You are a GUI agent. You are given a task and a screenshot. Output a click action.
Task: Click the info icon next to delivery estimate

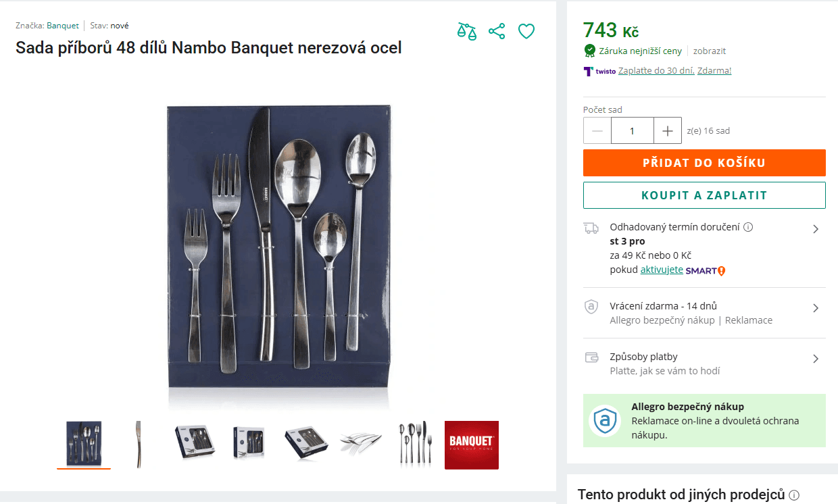[x=747, y=227]
